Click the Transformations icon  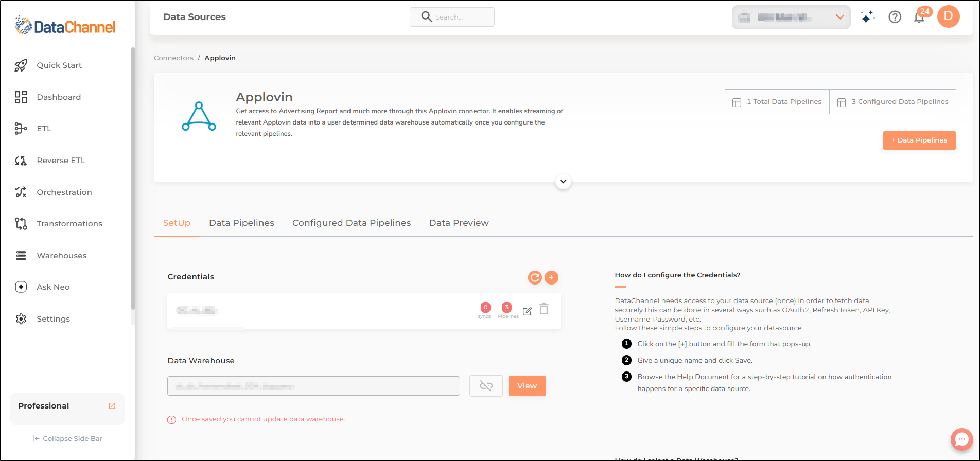point(21,224)
